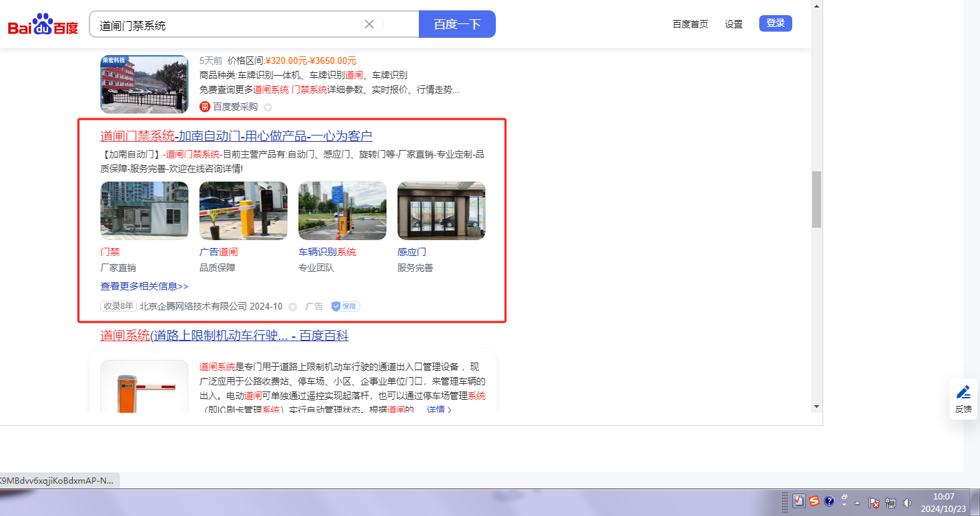Open the blue help question-mark tray icon
Screen dimensions: 980x516
829,501
